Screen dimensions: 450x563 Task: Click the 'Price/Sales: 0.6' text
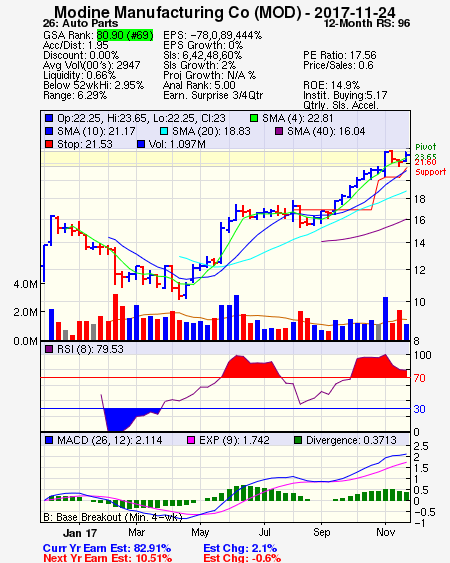338,65
